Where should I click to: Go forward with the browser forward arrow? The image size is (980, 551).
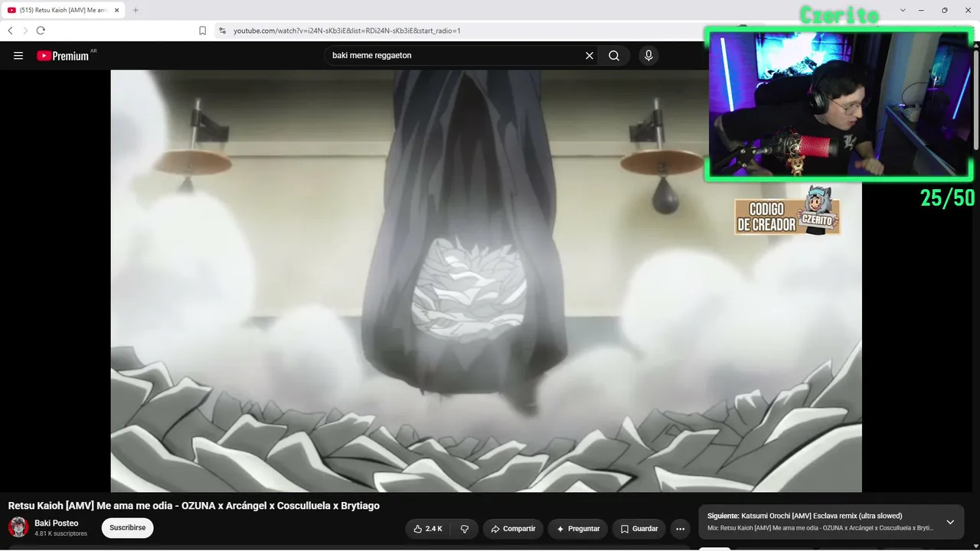(x=25, y=31)
